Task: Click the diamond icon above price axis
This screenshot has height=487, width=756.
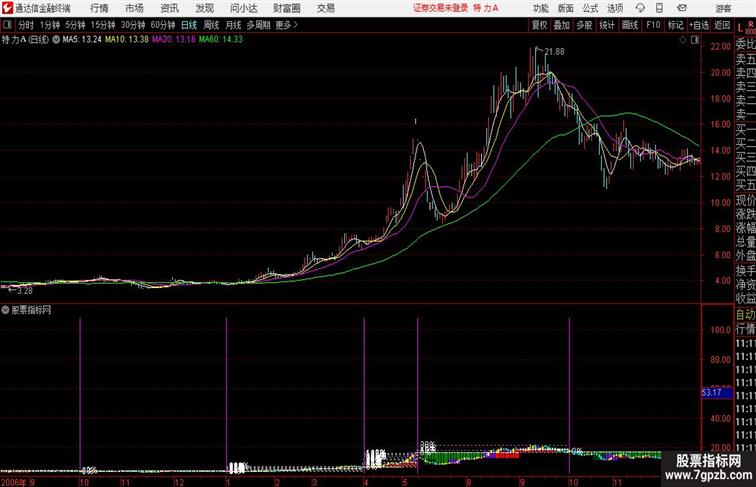Action: [x=683, y=40]
